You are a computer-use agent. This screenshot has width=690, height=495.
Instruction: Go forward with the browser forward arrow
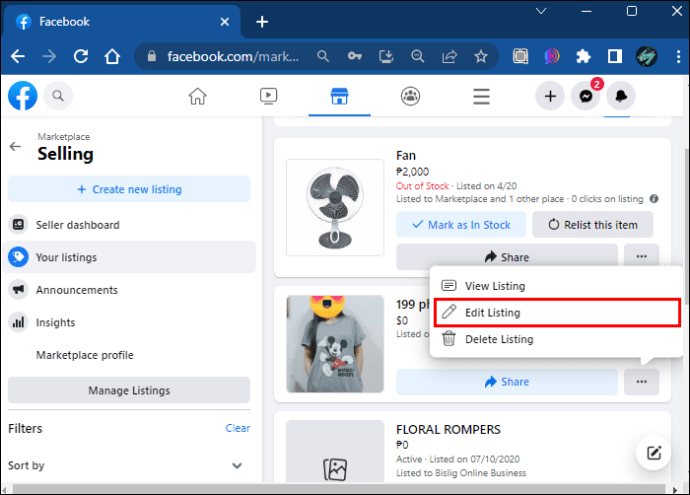pos(49,56)
